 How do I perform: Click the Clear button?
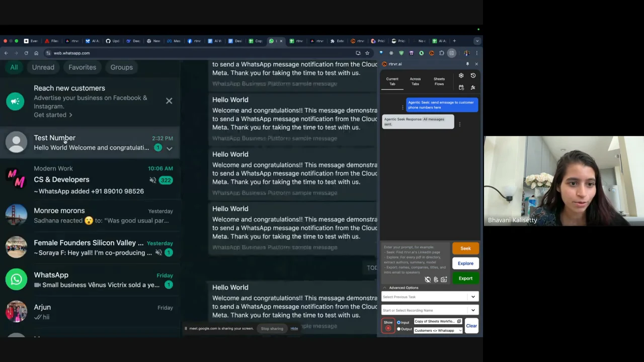tap(471, 326)
